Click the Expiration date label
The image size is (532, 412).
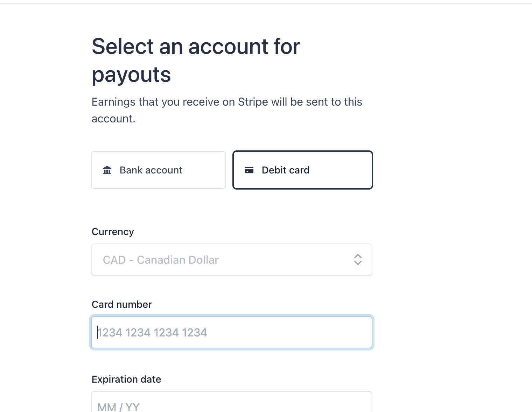coord(126,379)
